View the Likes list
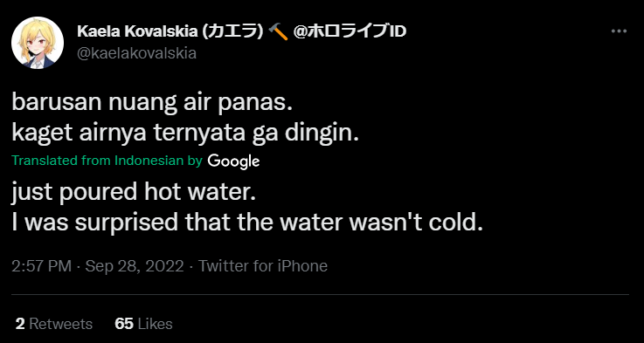Viewport: 644px width, 343px height. (143, 324)
